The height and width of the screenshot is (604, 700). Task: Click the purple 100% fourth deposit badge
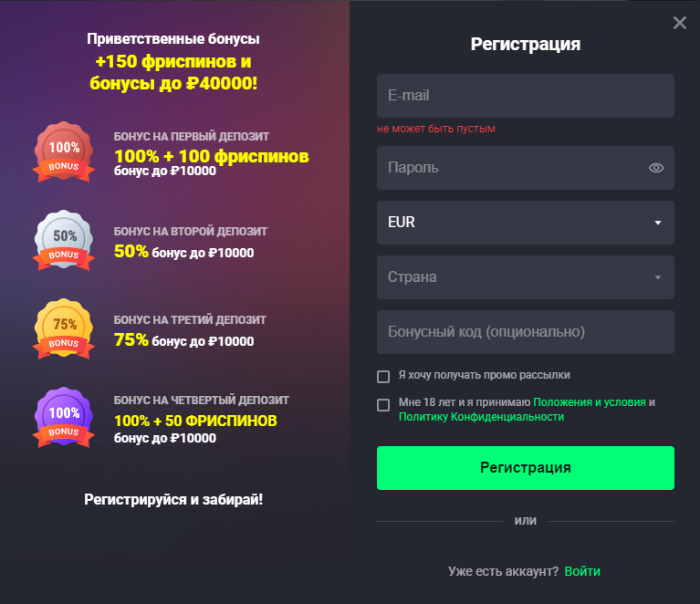point(64,417)
